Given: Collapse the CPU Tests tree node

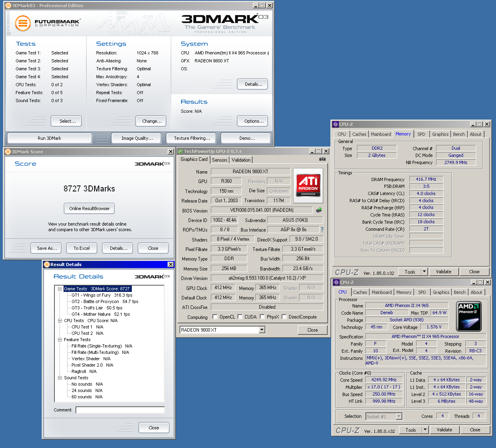Looking at the screenshot, I should tap(60, 321).
